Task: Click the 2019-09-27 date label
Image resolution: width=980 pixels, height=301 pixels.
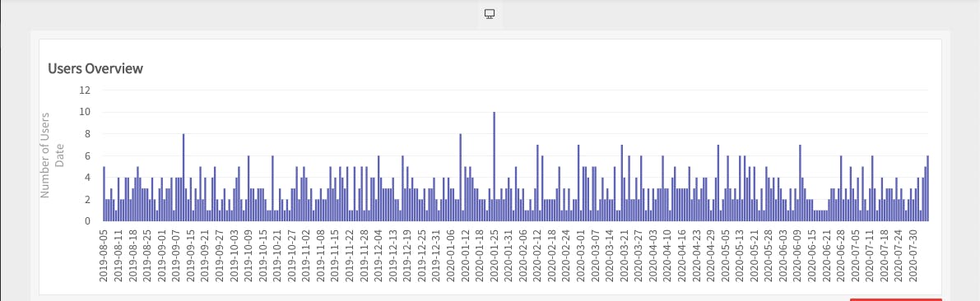Action: tap(220, 256)
